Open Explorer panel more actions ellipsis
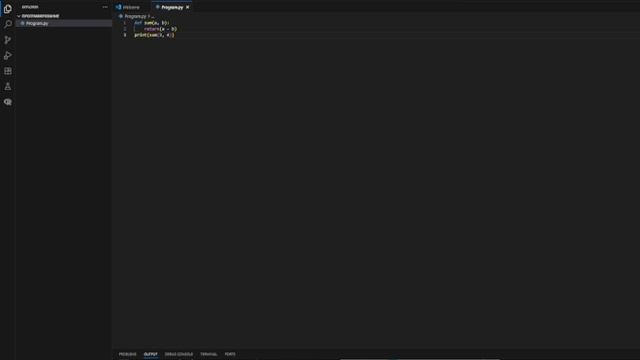This screenshot has width=640, height=360. (x=105, y=7)
